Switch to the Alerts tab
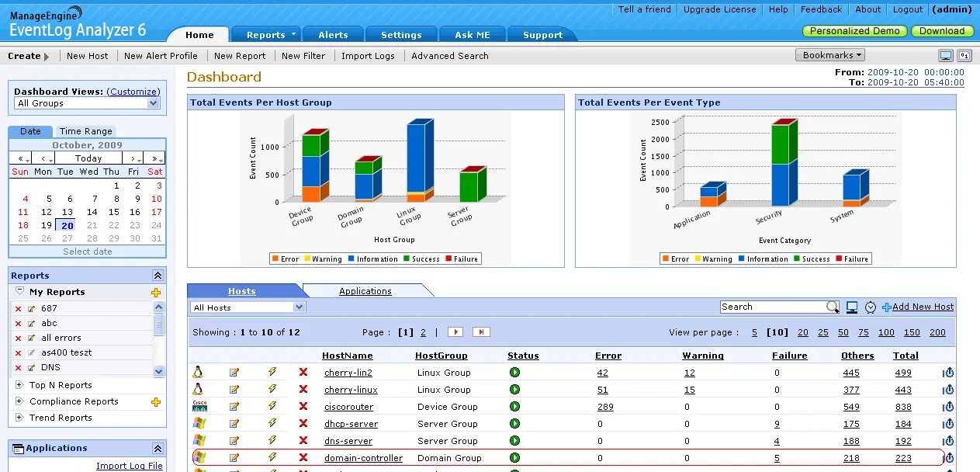Screen dimensions: 980x472 (333, 35)
